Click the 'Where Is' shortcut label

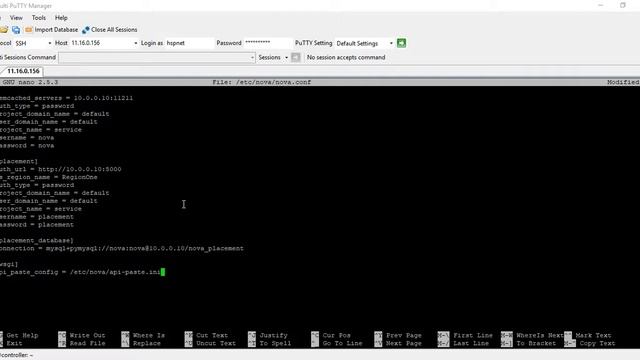tap(149, 335)
